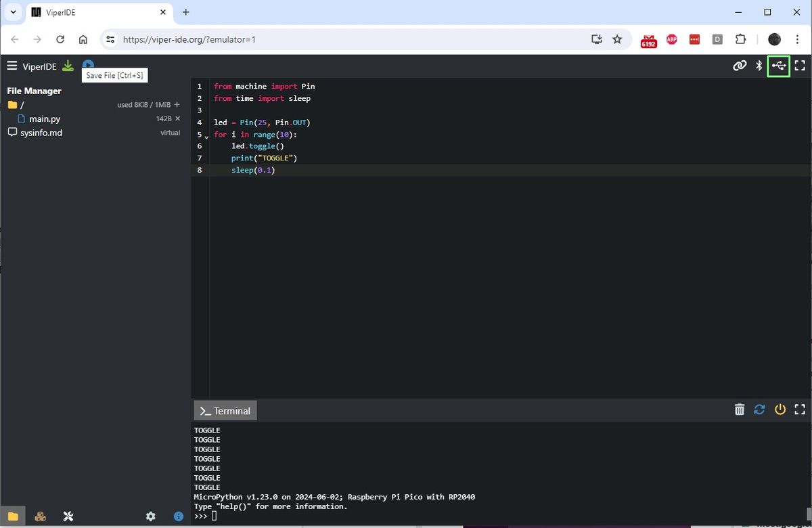Viewport: 812px width, 528px height.
Task: Open main.py from the File Manager
Action: tap(43, 118)
